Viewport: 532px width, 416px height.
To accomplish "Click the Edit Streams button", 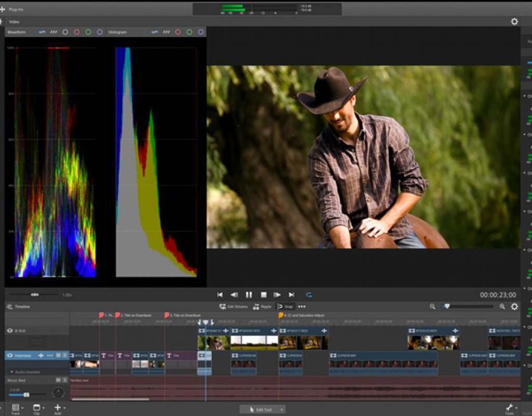I will [x=233, y=307].
